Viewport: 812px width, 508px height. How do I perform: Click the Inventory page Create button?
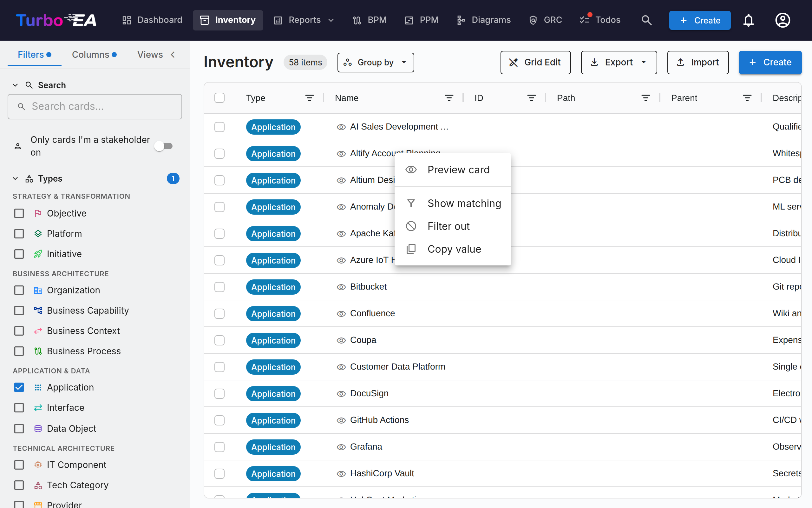point(770,63)
